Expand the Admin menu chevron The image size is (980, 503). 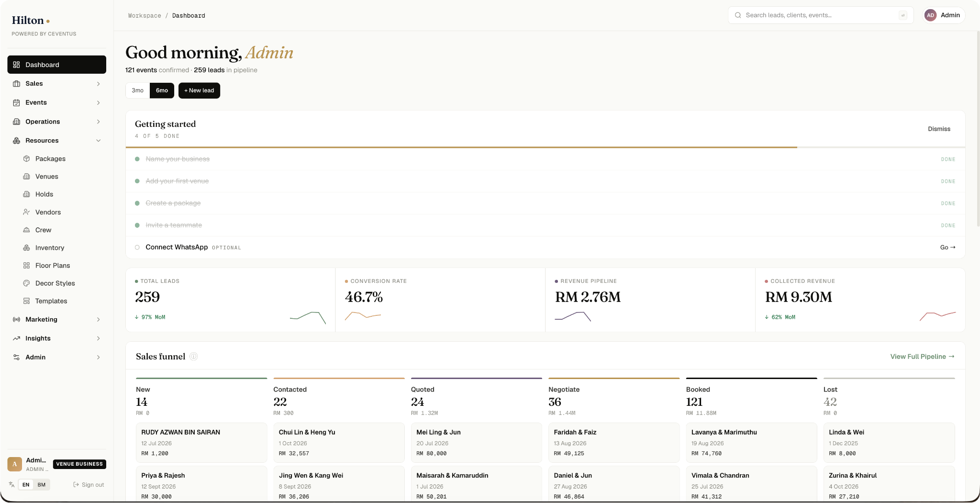click(x=98, y=357)
